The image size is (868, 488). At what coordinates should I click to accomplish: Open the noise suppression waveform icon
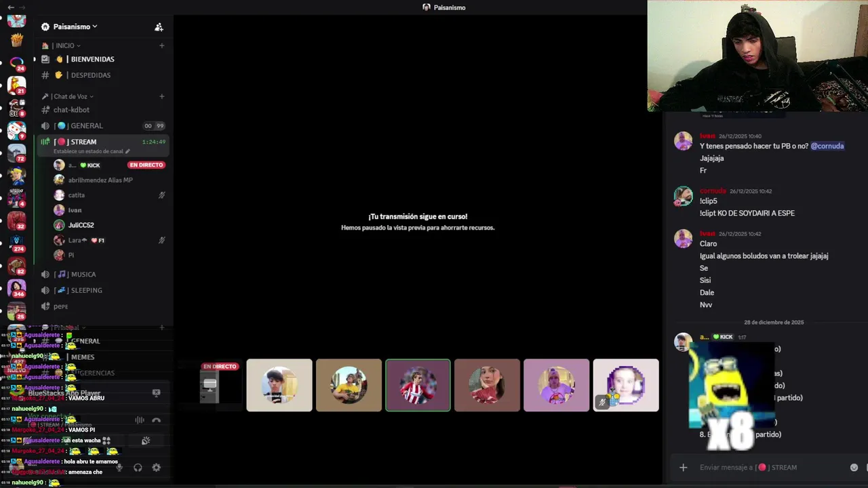tap(140, 420)
